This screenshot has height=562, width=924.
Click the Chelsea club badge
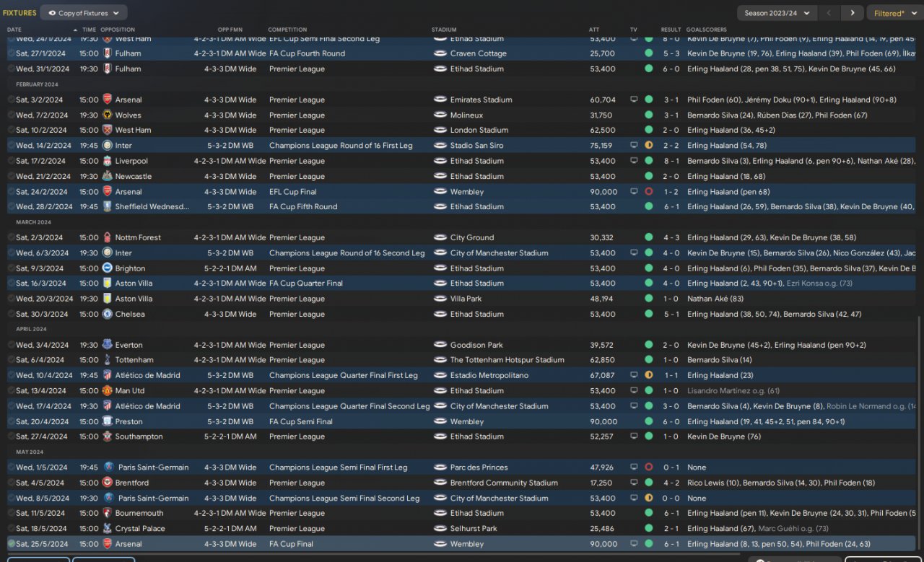point(107,314)
